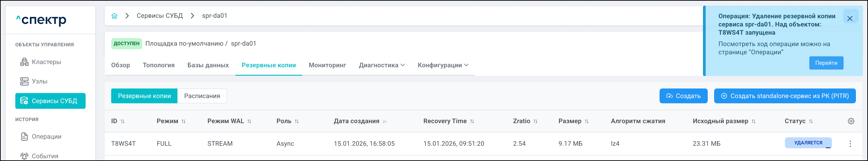Sort the table by ID column

123,121
